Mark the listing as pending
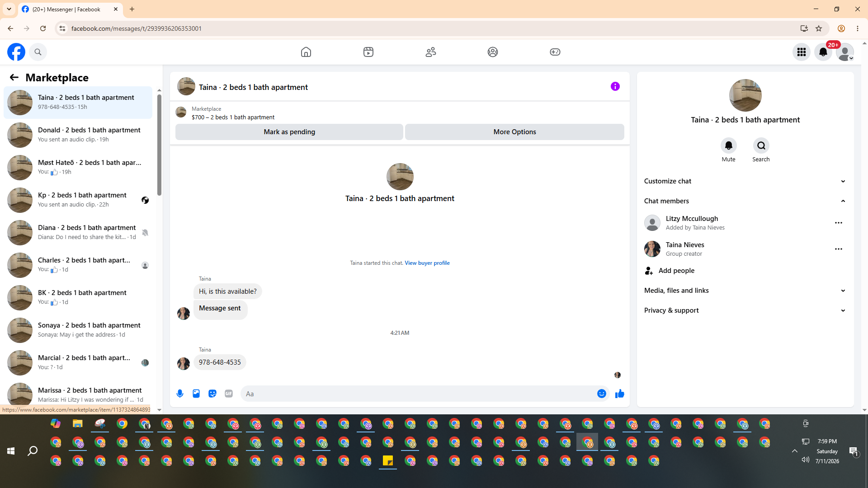 (x=289, y=132)
